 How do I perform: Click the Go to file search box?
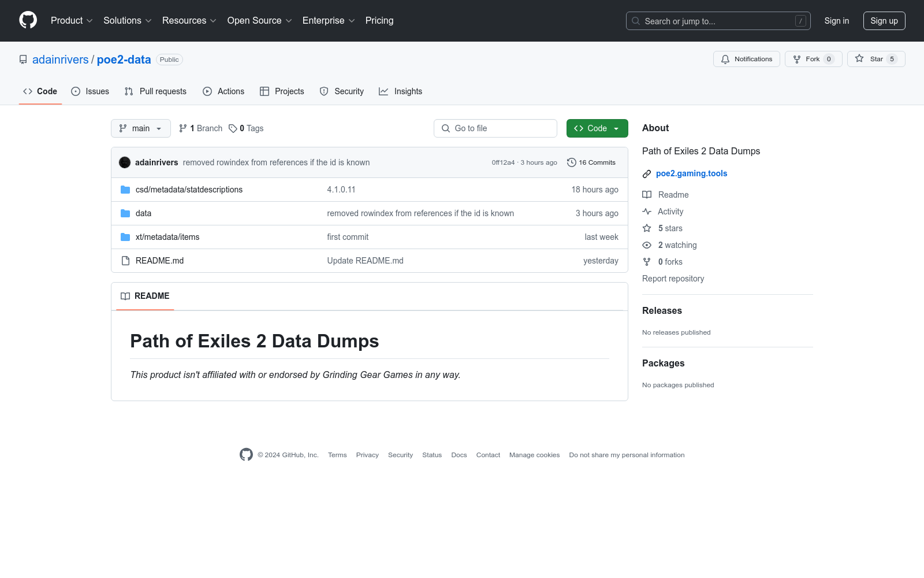495,128
